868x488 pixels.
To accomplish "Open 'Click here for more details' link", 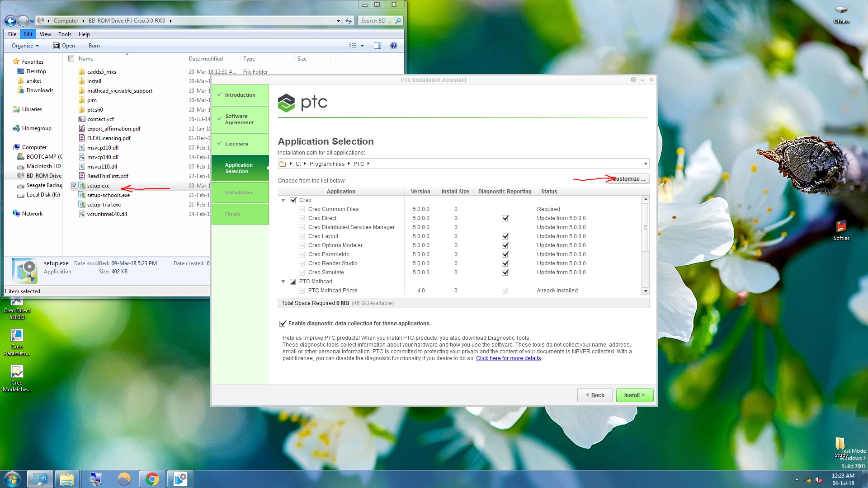I will click(x=508, y=358).
